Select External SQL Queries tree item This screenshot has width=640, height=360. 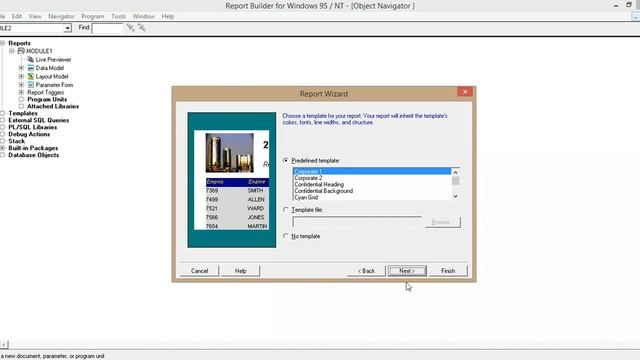(39, 120)
